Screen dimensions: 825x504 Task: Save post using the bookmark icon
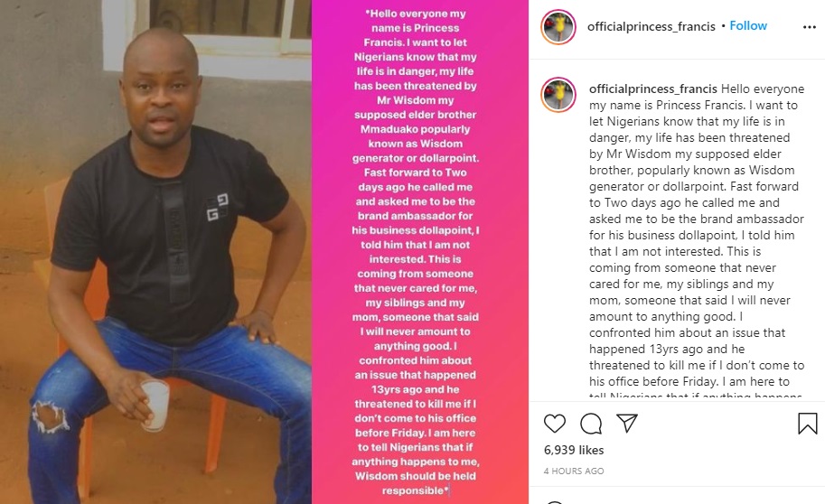coord(808,423)
